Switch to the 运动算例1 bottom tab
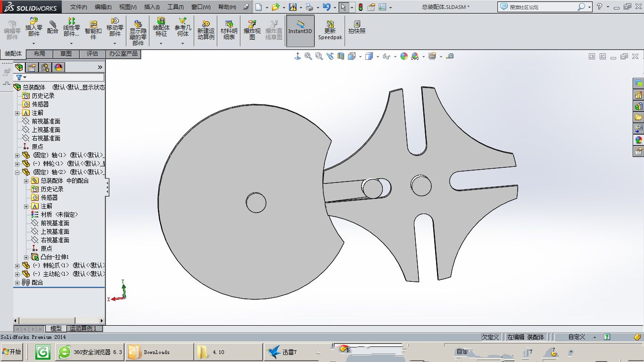 [83, 328]
